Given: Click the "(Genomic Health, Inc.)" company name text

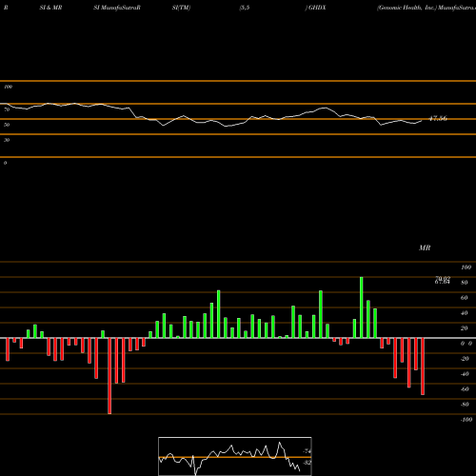Looking at the screenshot, I should [407, 8].
